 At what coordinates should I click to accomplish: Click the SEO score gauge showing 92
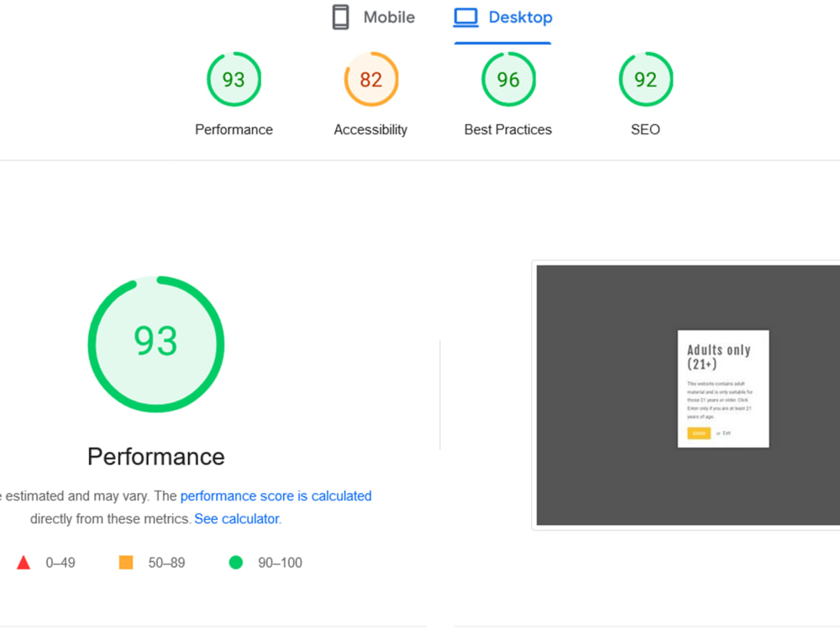click(645, 79)
